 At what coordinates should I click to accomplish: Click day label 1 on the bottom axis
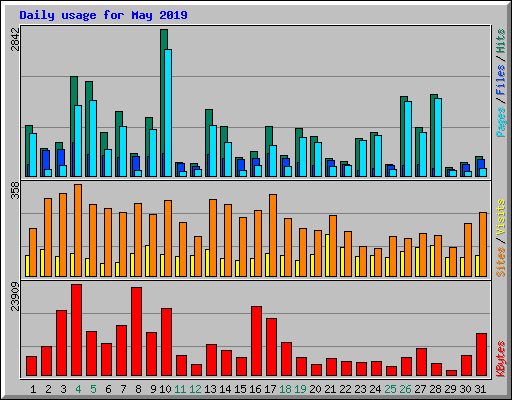pos(33,389)
